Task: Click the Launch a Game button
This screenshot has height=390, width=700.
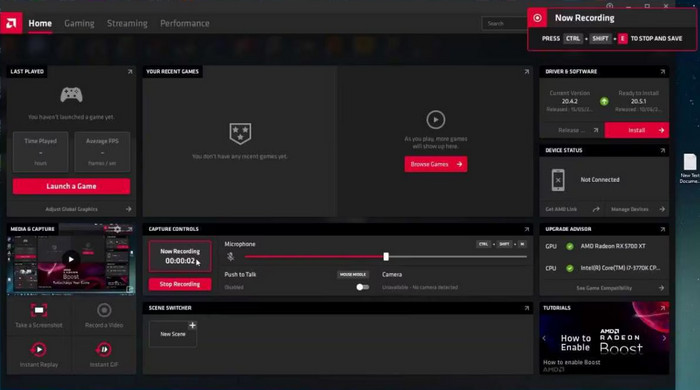Action: (x=71, y=186)
